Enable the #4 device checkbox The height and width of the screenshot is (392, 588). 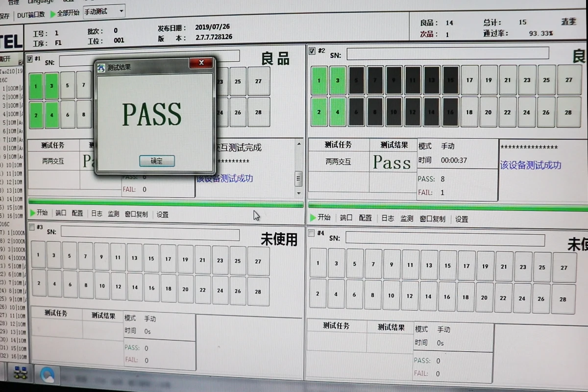click(x=311, y=233)
